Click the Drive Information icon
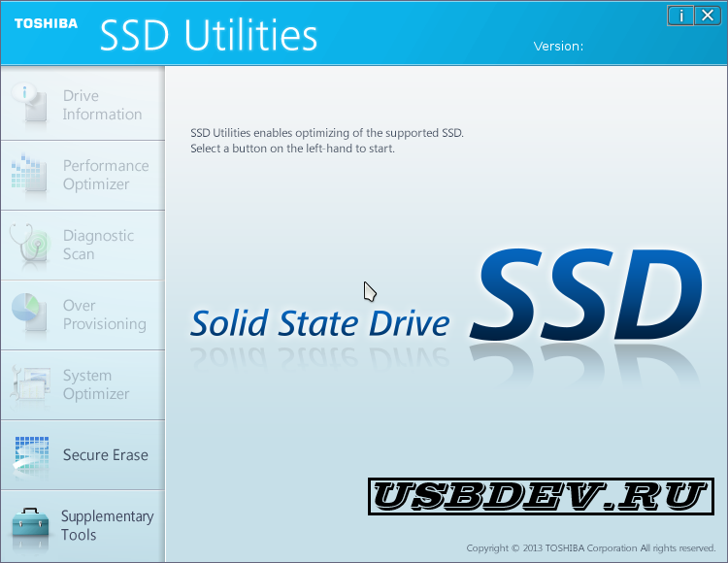The width and height of the screenshot is (728, 563). 30,104
